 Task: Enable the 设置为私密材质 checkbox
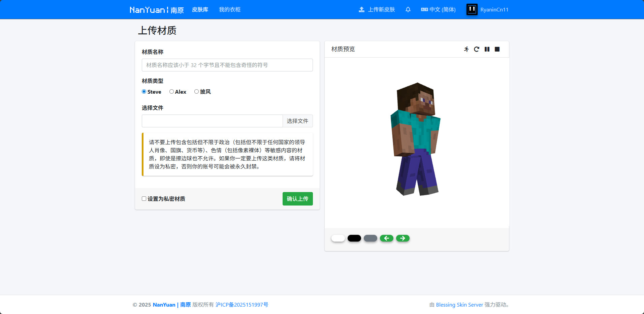(x=144, y=199)
